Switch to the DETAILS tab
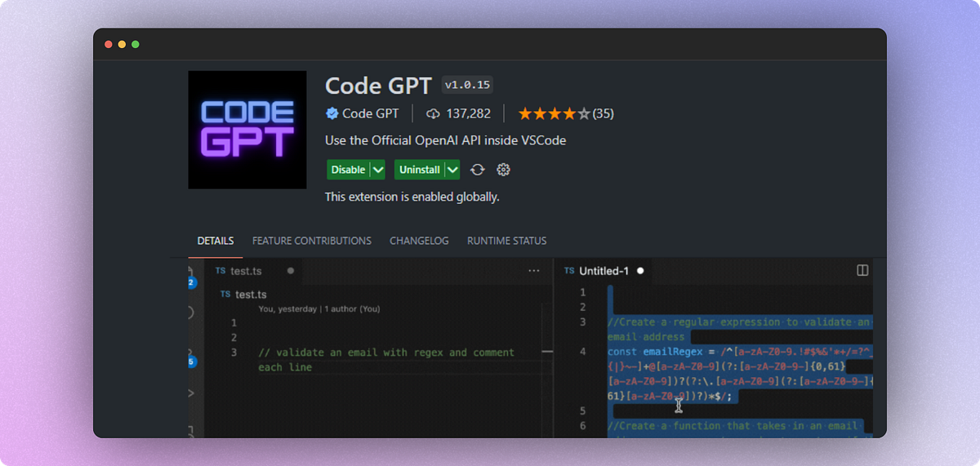Screen dimensions: 980x466 216,241
